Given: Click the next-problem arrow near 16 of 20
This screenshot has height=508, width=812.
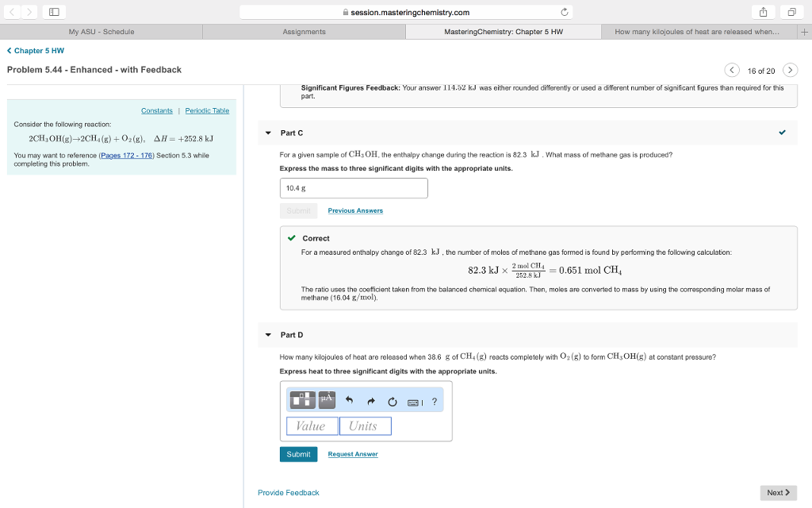Looking at the screenshot, I should pyautogui.click(x=790, y=70).
